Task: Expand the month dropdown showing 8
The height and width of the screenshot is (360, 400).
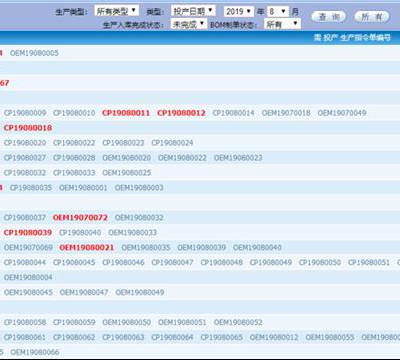Action: pyautogui.click(x=278, y=12)
